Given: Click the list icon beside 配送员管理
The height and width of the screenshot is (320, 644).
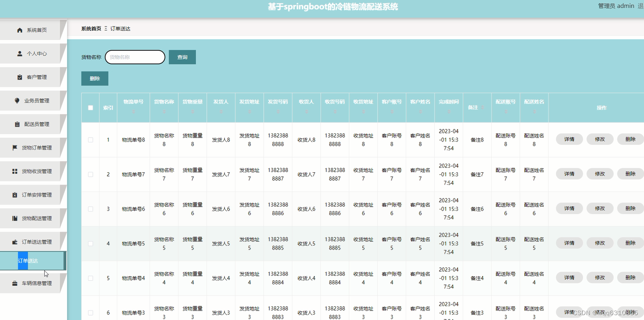Looking at the screenshot, I should [x=17, y=124].
